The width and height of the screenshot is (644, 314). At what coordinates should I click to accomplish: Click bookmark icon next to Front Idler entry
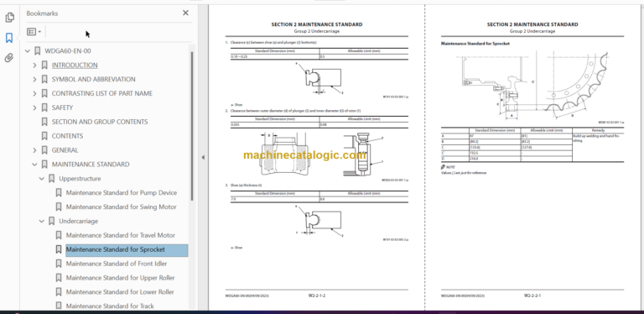(59, 264)
